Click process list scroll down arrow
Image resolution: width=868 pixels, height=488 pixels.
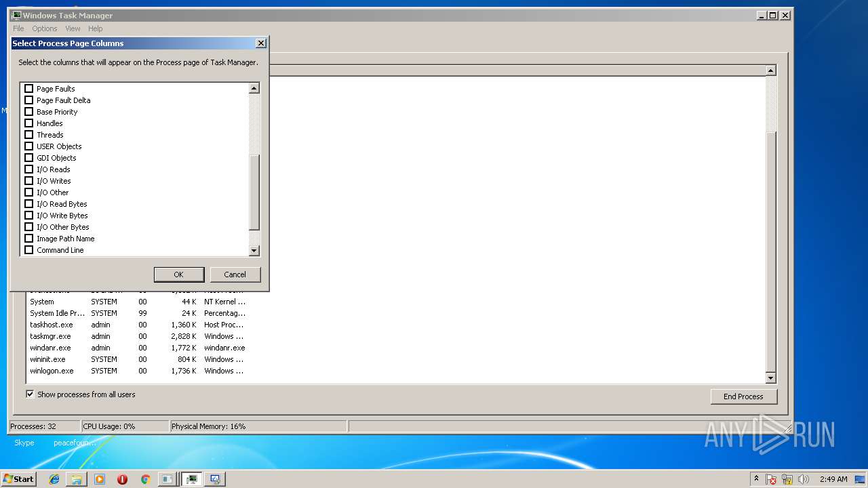(771, 378)
